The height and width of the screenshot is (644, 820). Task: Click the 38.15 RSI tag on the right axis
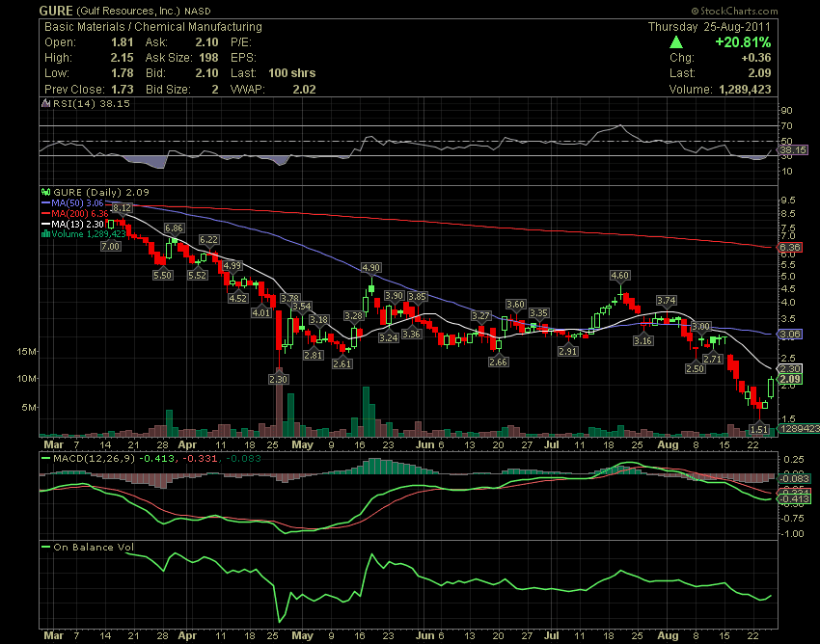(793, 150)
